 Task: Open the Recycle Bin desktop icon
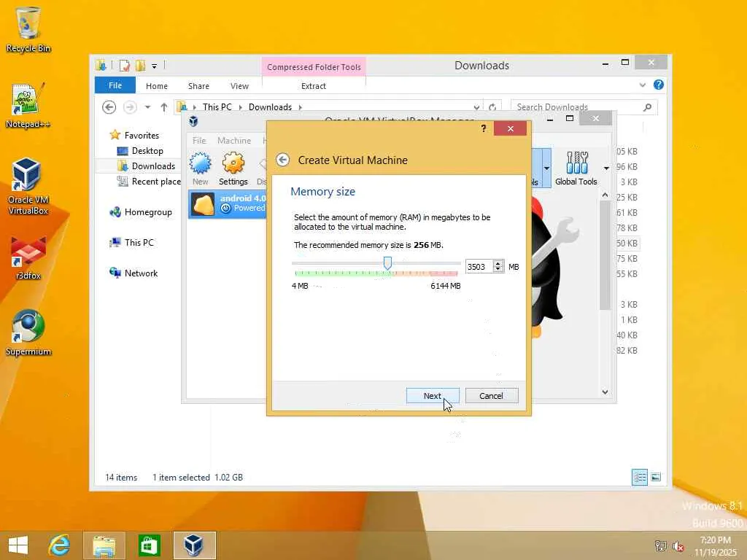click(28, 29)
